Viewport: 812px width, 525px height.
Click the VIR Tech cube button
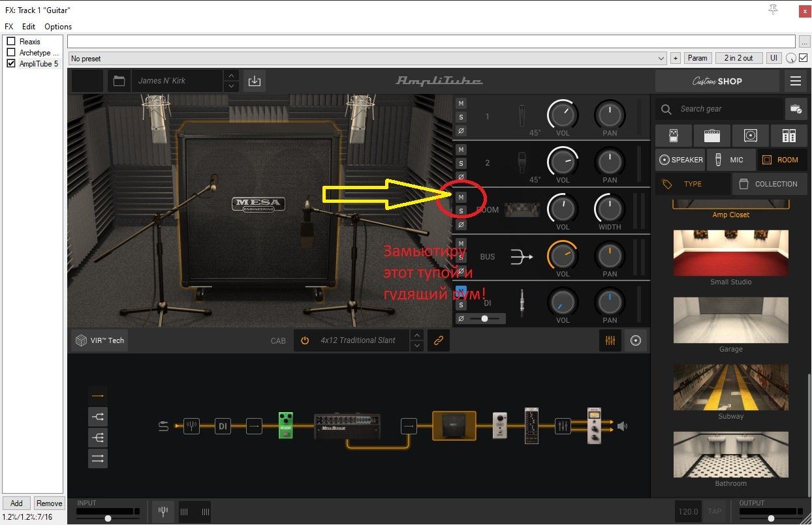click(x=100, y=340)
